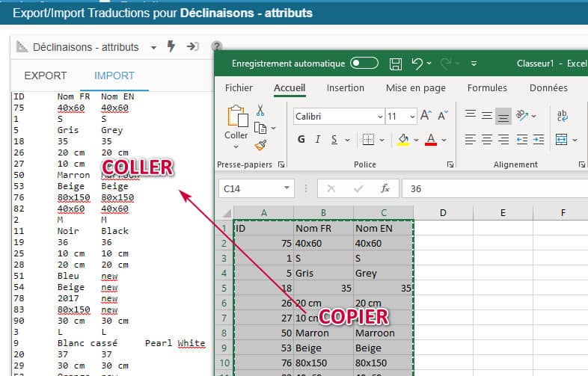Screen dimensions: 588x376
Task: Click the Wrap Text icon
Action: coord(563,116)
